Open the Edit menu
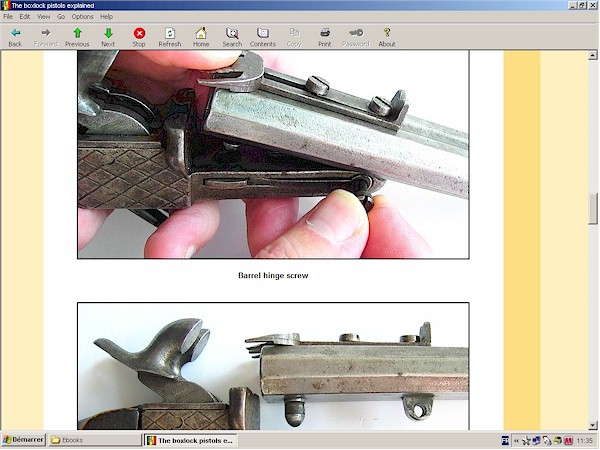600x450 pixels. [24, 16]
